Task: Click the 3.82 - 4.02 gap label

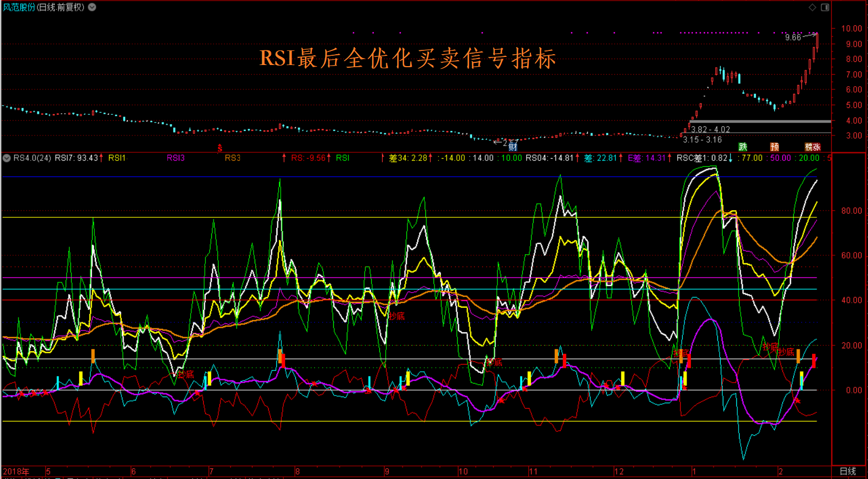Action: pos(710,130)
